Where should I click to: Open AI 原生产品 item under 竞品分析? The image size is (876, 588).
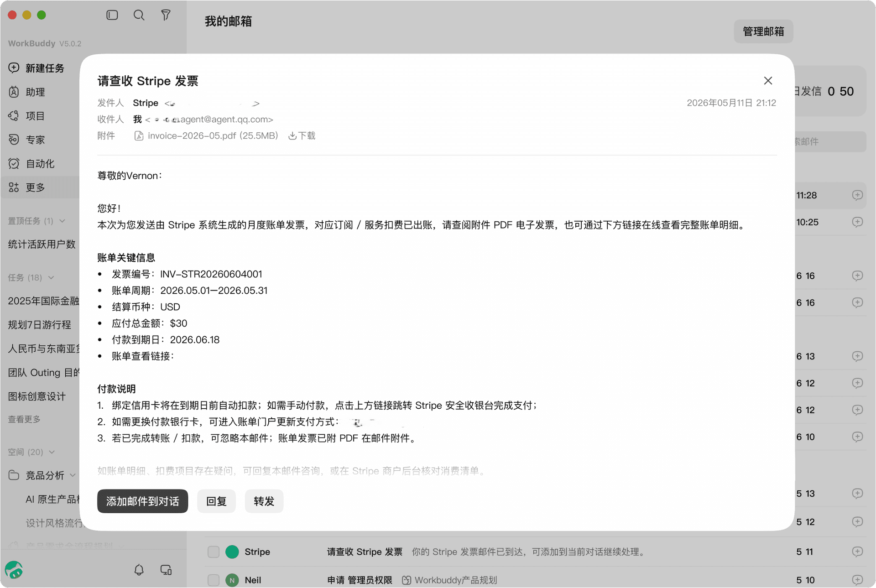tap(53, 500)
